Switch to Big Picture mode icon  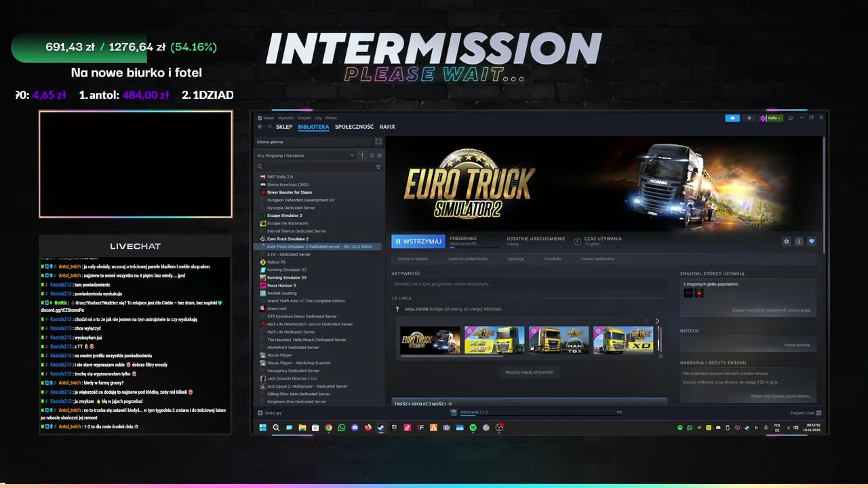point(790,118)
